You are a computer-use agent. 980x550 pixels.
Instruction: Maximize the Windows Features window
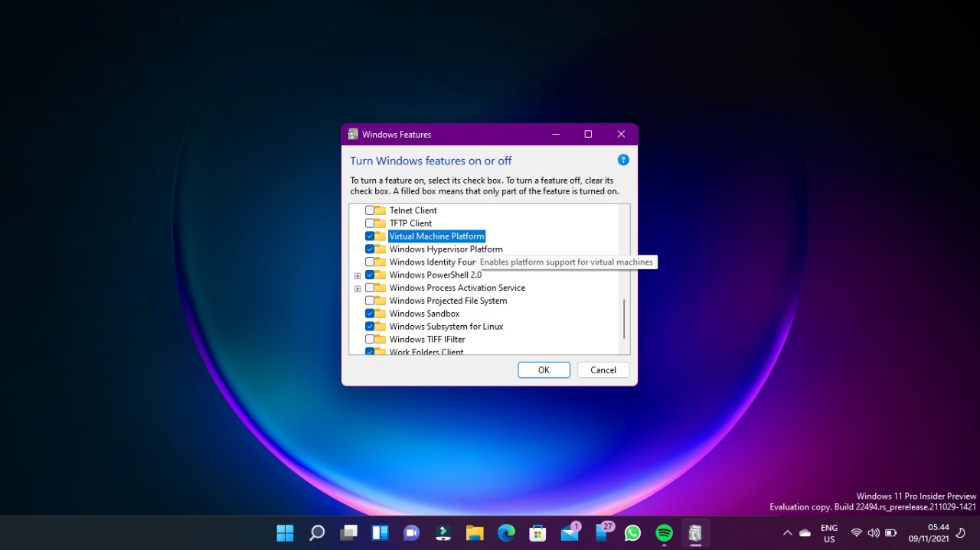point(588,134)
